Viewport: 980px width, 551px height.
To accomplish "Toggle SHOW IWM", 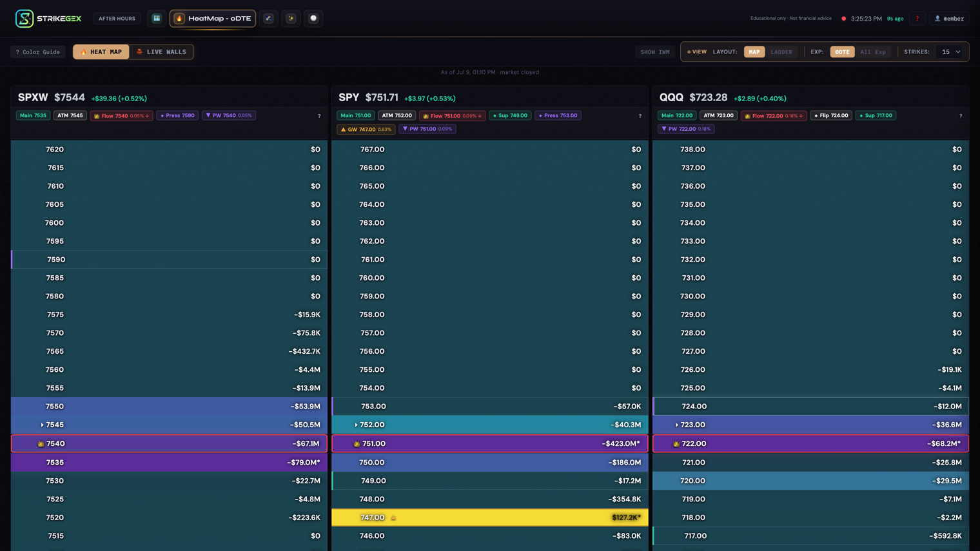I will (655, 52).
